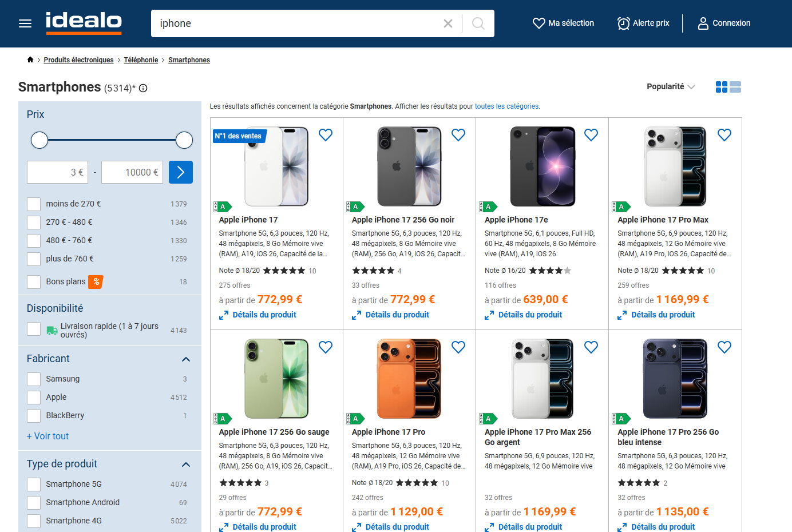Viewport: 792px width, 532px height.
Task: Check the 'moins de 270 €' filter
Action: pos(34,204)
